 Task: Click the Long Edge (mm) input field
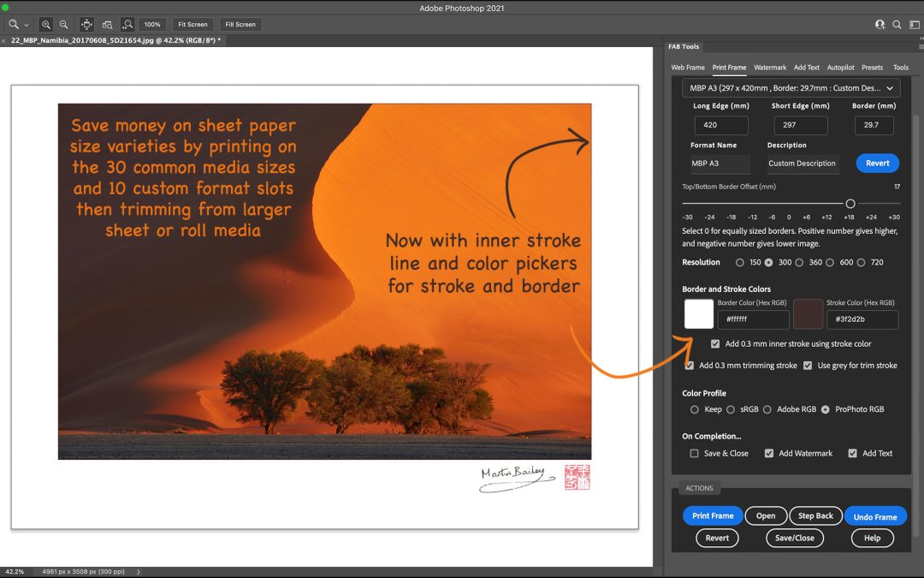coord(720,125)
